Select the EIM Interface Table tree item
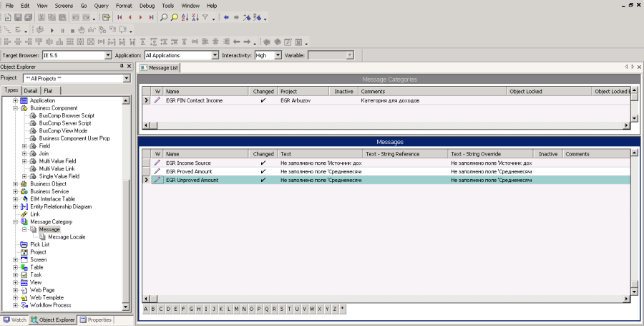The width and height of the screenshot is (644, 326). point(52,199)
